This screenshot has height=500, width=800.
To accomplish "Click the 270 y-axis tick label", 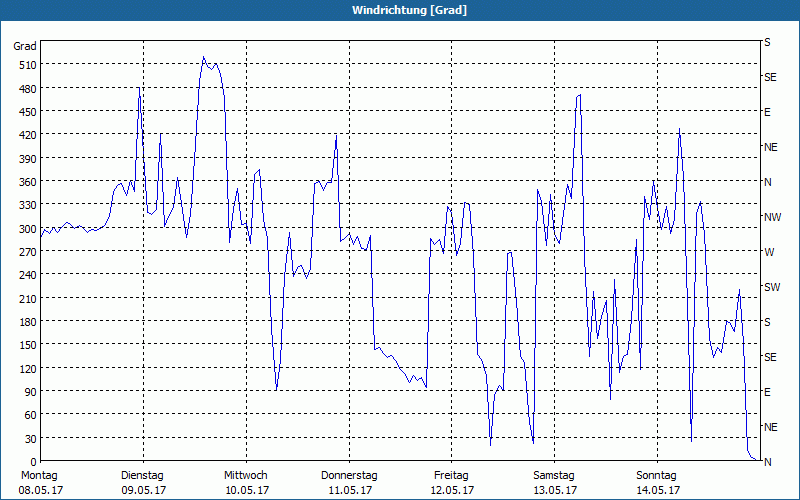I will pyautogui.click(x=28, y=252).
